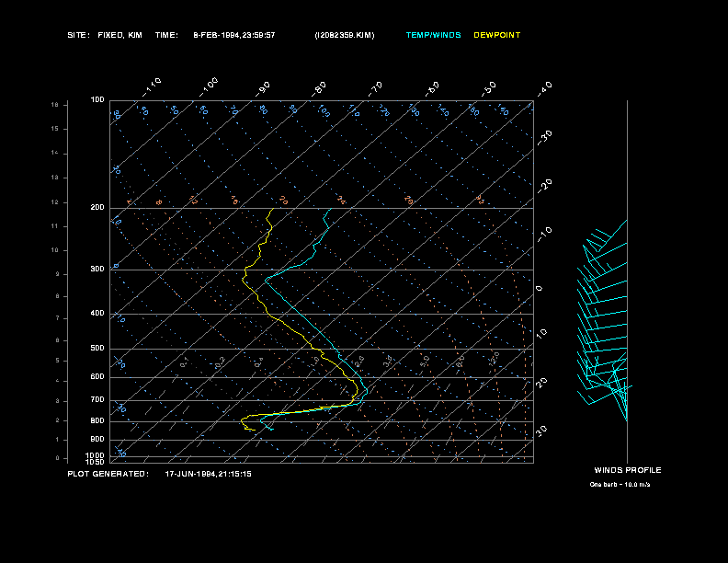
Task: Click the '500' pressure level label
Action: 97,348
